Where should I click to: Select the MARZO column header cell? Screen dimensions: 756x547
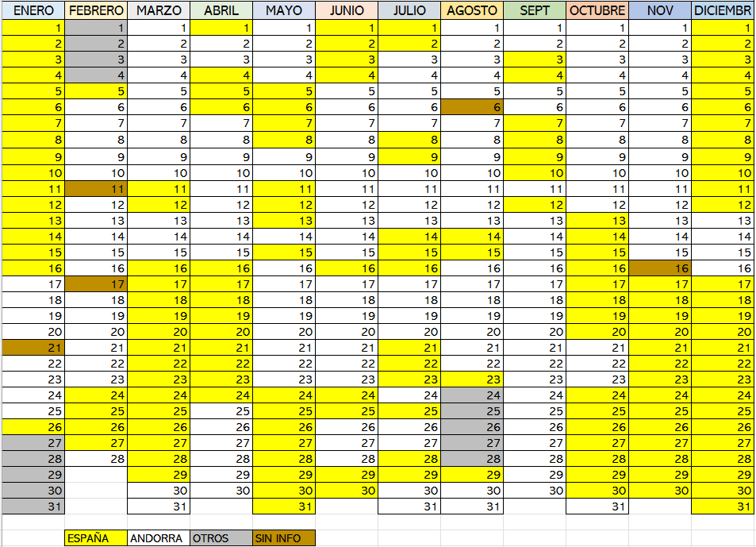click(159, 10)
